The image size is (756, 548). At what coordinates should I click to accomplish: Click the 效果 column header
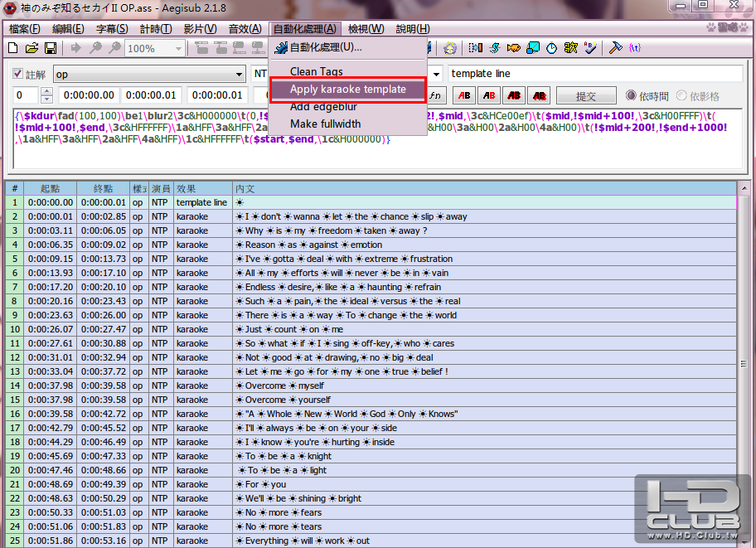point(202,189)
